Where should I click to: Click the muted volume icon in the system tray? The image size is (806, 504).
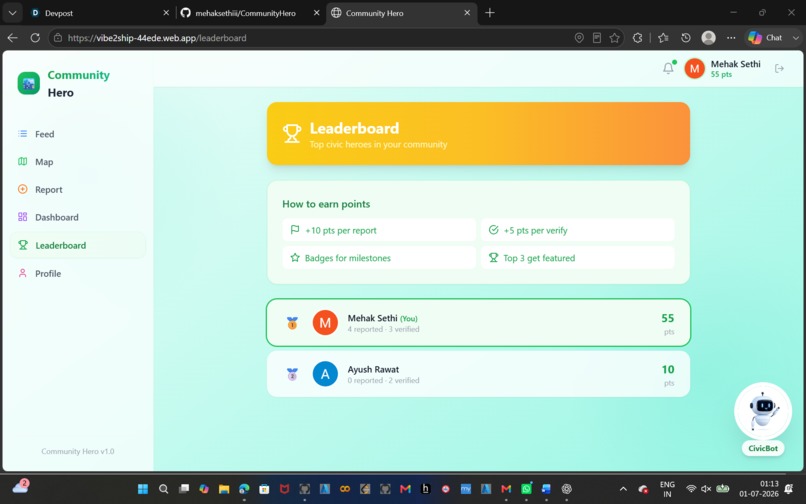[x=706, y=489]
